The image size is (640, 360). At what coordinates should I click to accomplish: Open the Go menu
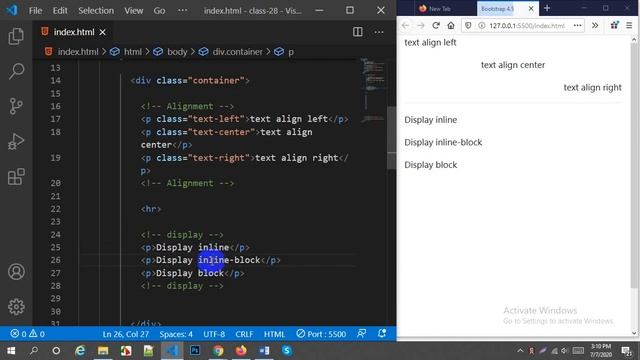[x=159, y=11]
